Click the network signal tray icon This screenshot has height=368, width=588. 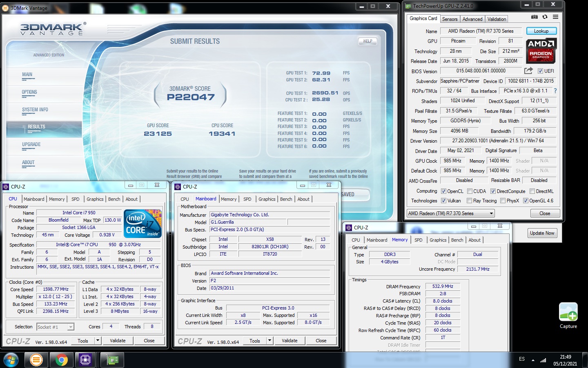tap(543, 360)
